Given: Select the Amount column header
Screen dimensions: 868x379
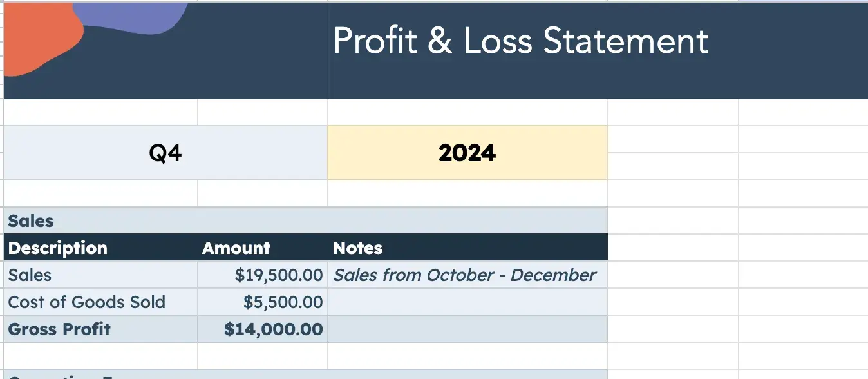Looking at the screenshot, I should 236,248.
